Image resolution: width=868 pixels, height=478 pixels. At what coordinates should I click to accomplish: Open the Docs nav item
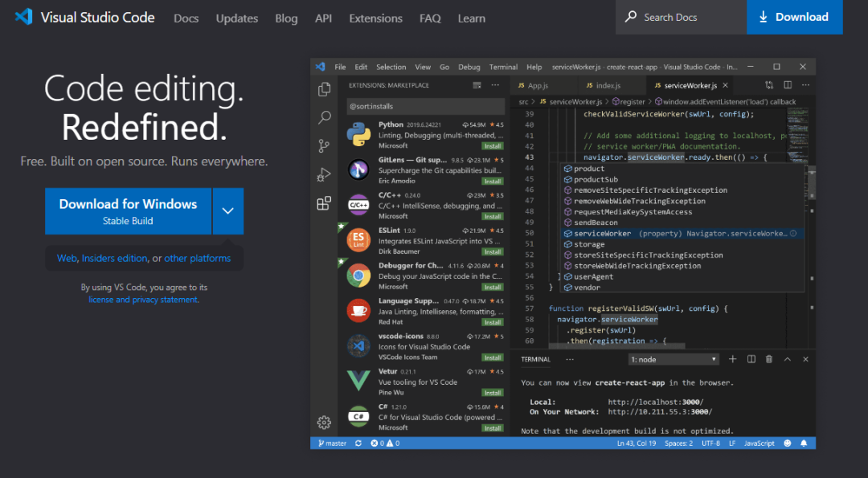[x=186, y=18]
